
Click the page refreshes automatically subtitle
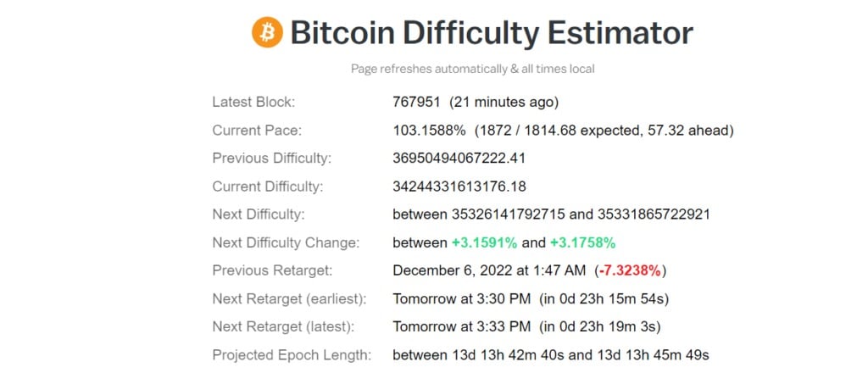473,70
